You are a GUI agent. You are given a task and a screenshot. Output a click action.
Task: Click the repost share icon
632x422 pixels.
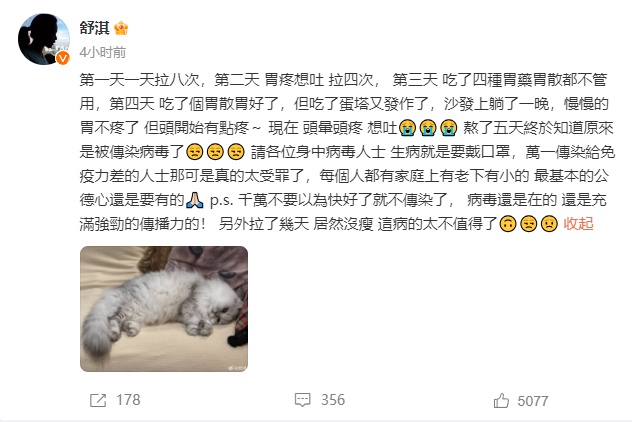(98, 400)
